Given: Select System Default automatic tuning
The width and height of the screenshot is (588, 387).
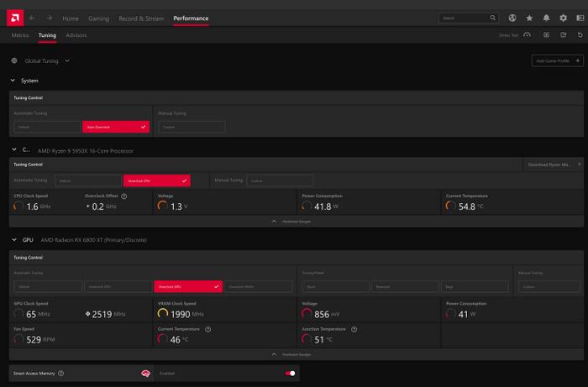Looking at the screenshot, I should (47, 127).
